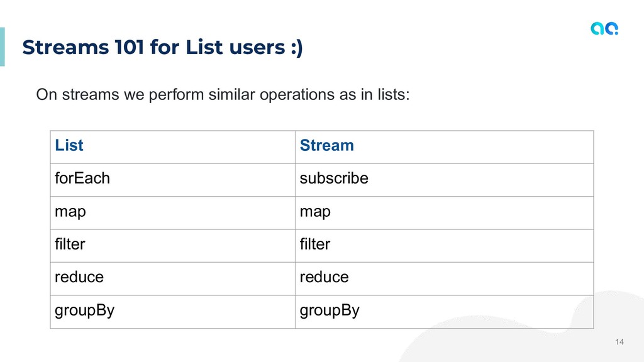Click the slide number 14

[619, 342]
